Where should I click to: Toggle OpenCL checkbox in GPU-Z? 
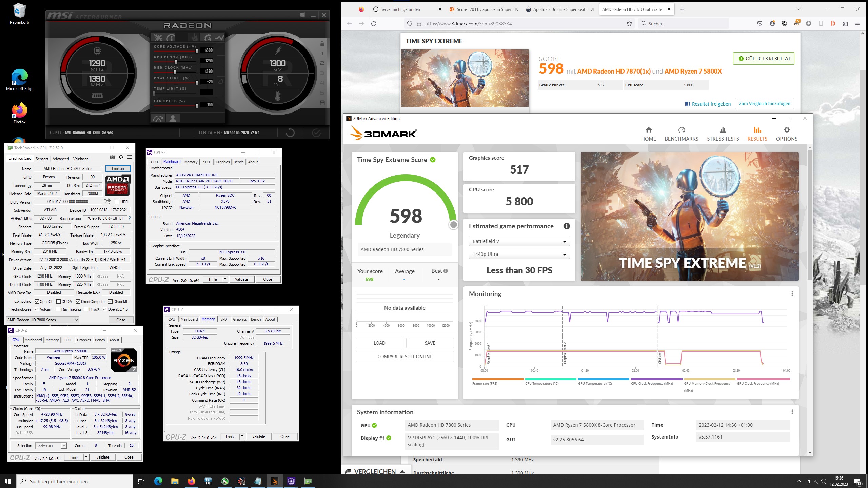37,301
